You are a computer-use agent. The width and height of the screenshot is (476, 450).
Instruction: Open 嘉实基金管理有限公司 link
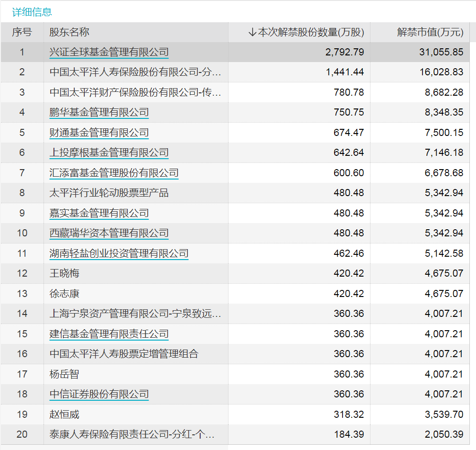tap(99, 213)
